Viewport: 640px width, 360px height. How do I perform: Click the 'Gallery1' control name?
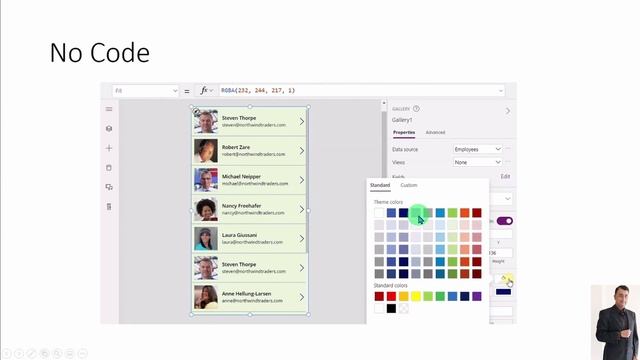pos(402,120)
